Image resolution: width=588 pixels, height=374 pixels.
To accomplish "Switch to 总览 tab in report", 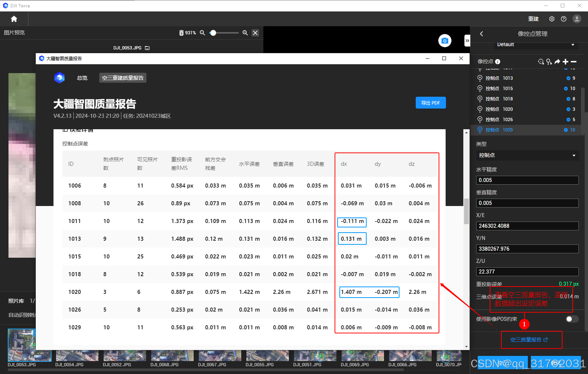I will (x=82, y=78).
